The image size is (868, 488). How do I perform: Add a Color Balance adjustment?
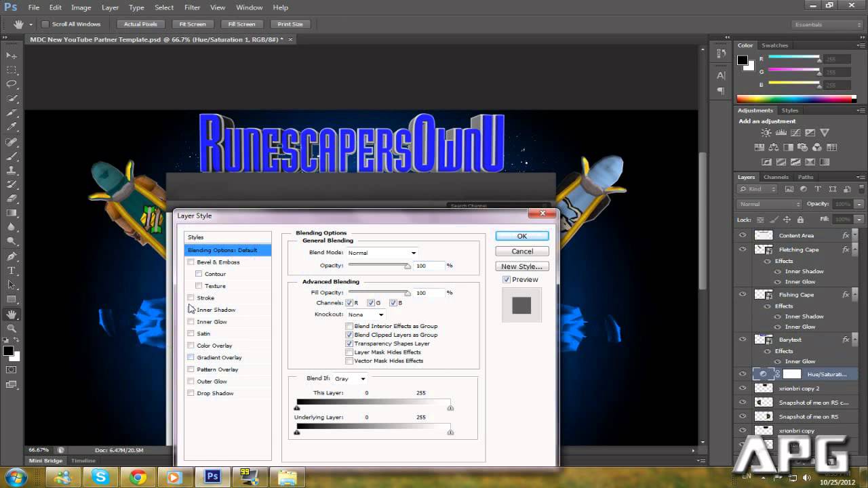[x=774, y=147]
